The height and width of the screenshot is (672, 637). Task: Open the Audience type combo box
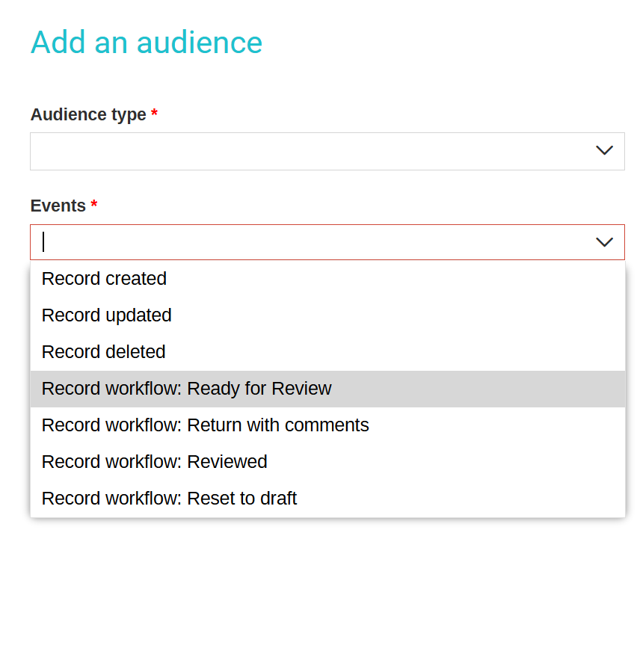(327, 151)
